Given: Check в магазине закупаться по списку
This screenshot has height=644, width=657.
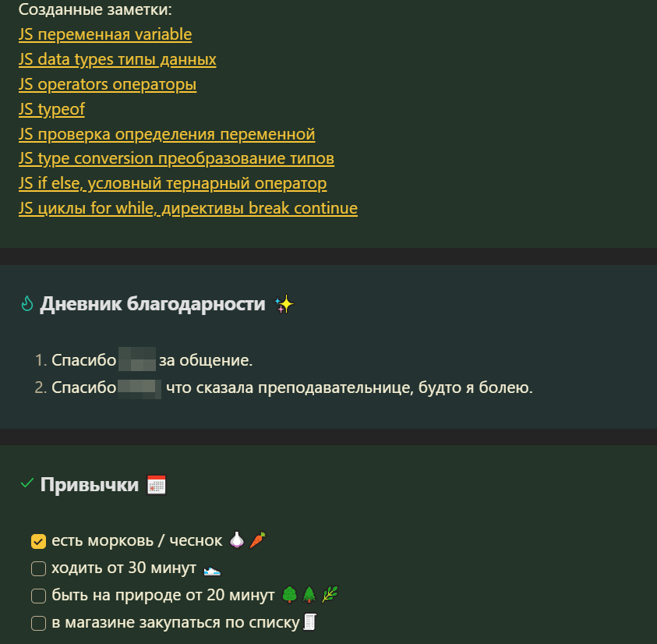Looking at the screenshot, I should [38, 623].
